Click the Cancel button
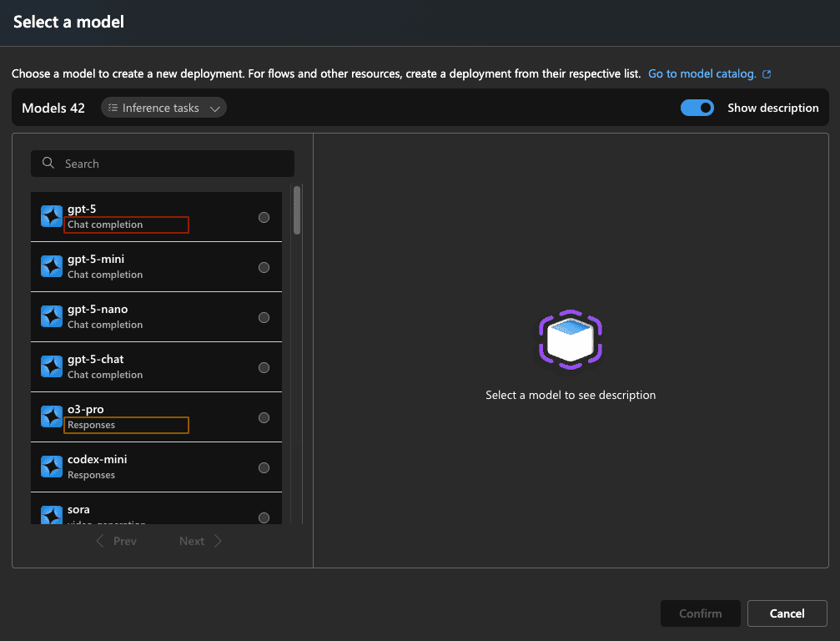 787,613
